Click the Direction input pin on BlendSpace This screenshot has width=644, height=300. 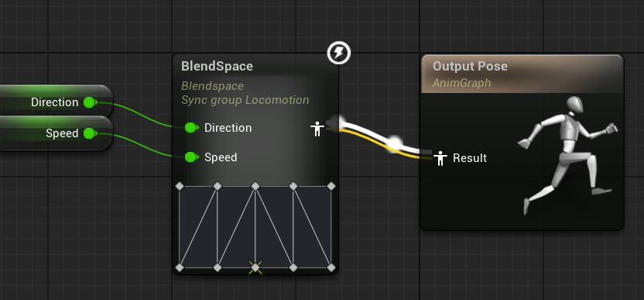coord(191,128)
